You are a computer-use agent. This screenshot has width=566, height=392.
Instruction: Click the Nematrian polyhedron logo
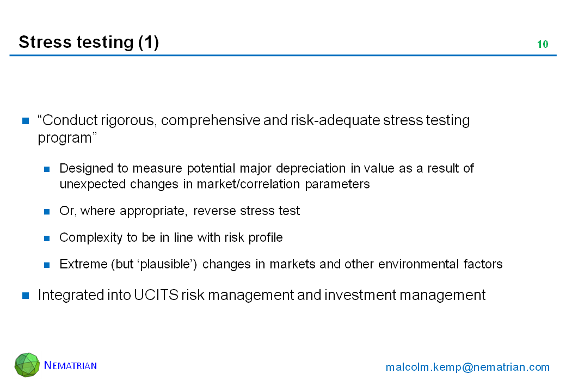(x=27, y=365)
